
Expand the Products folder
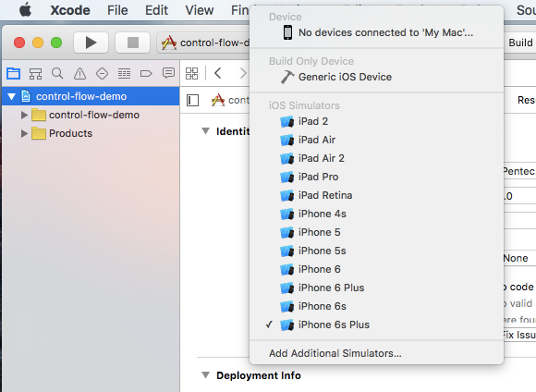[24, 133]
